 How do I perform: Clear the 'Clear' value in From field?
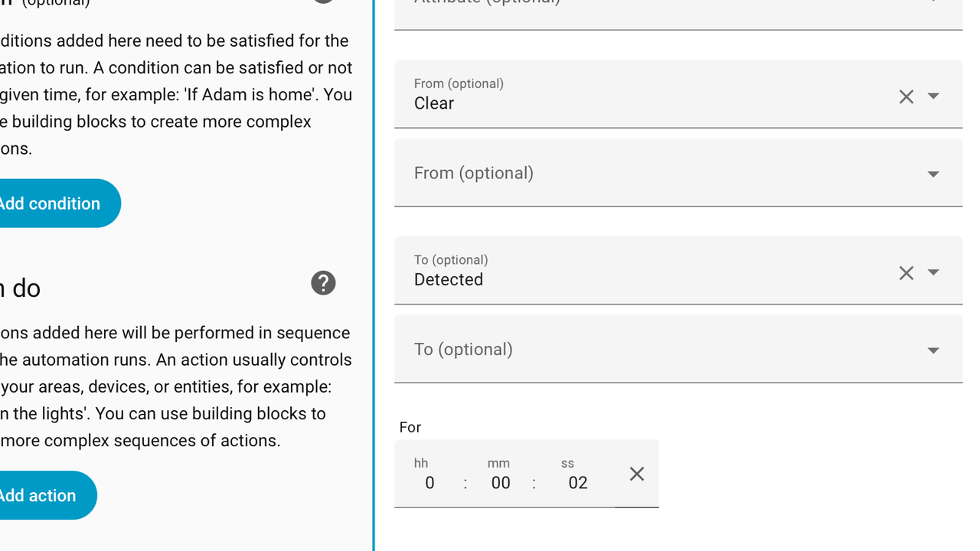906,96
